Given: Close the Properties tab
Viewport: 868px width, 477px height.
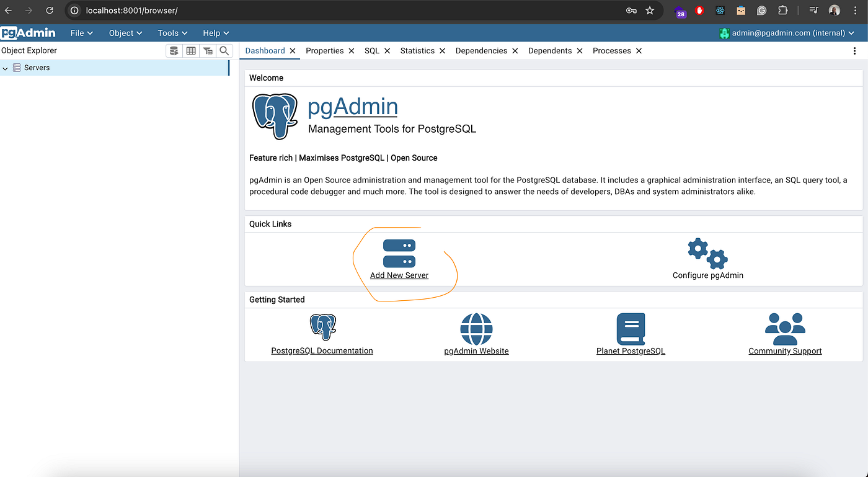Looking at the screenshot, I should coord(352,51).
